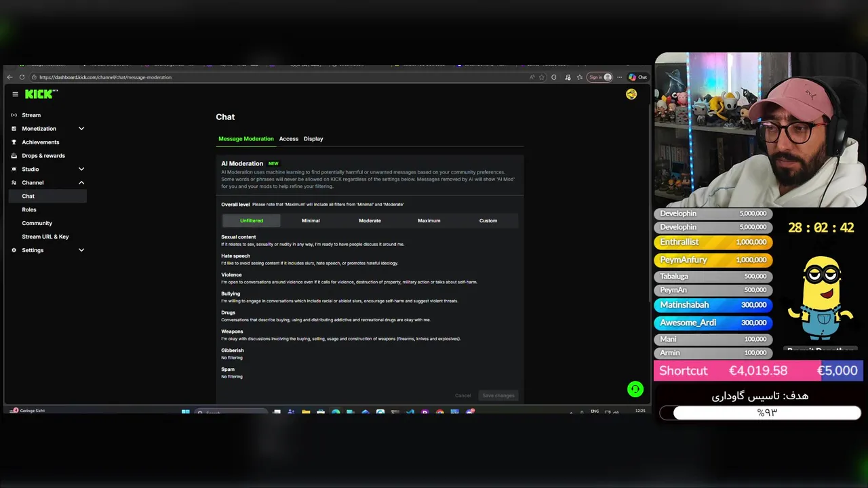
Task: Switch to the Access tab
Action: [289, 139]
